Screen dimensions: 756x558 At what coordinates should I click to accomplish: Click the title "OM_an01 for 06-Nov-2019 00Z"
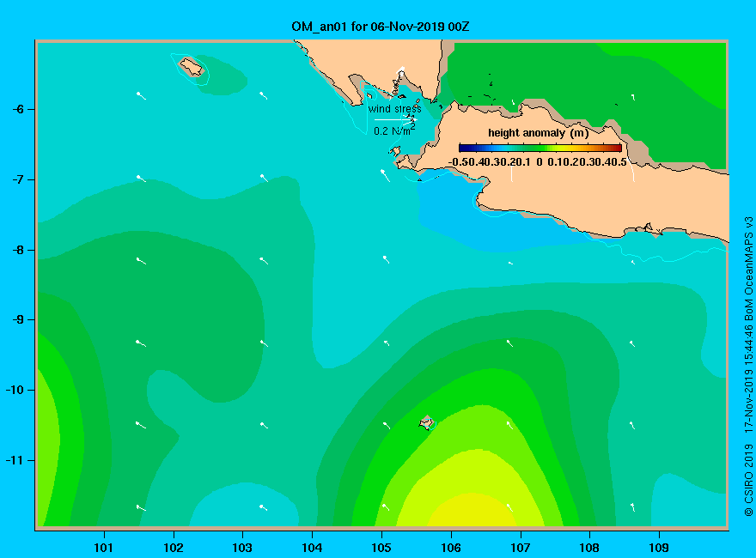click(x=380, y=27)
